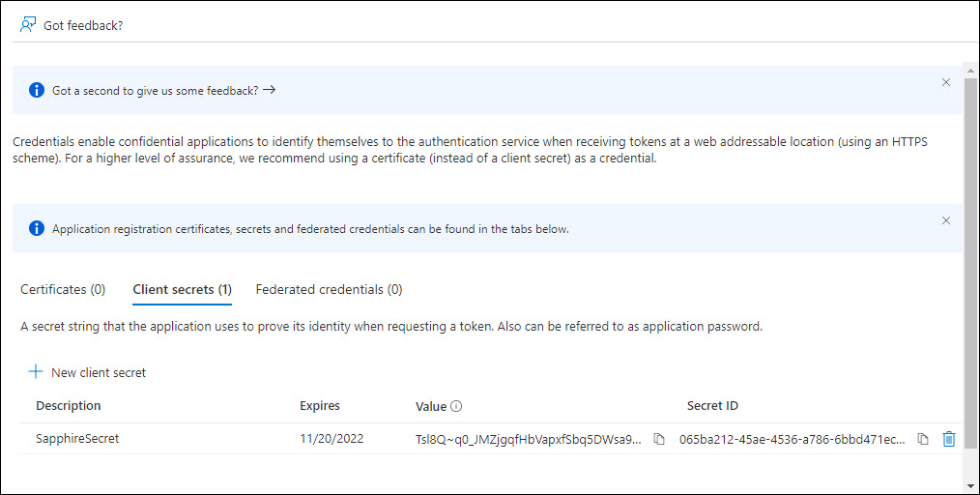Image resolution: width=980 pixels, height=495 pixels.
Task: Dismiss the feedback request banner
Action: point(945,82)
